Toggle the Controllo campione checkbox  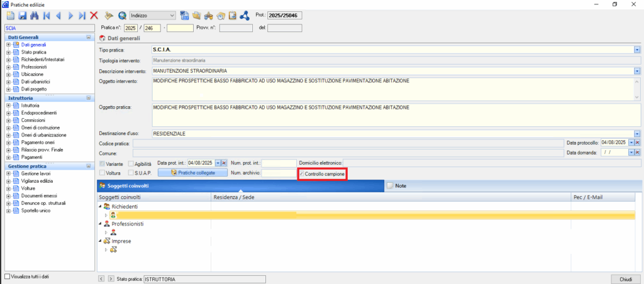coord(301,173)
